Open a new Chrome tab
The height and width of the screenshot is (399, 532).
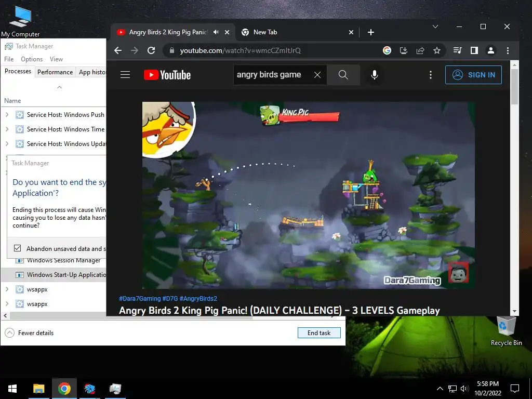click(x=371, y=32)
